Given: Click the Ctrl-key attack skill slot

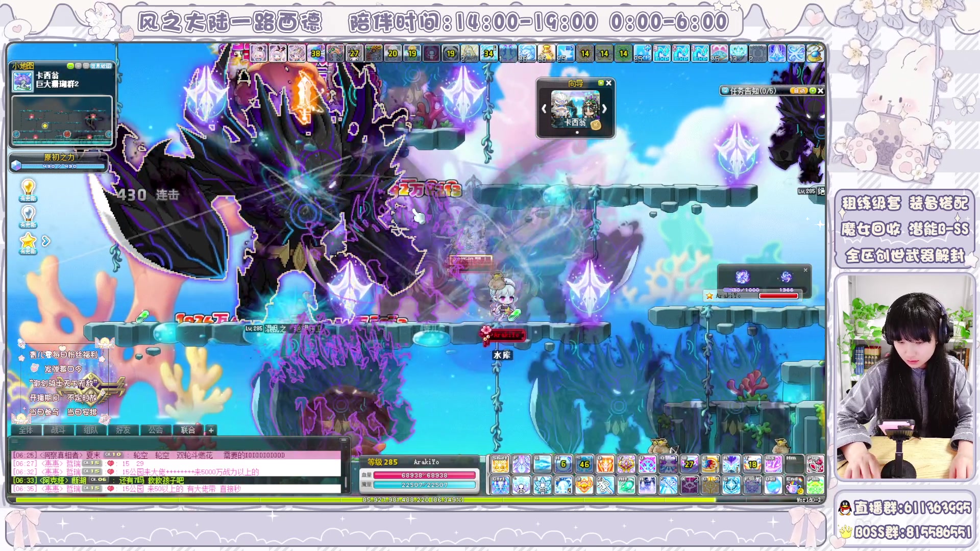Looking at the screenshot, I should (500, 485).
